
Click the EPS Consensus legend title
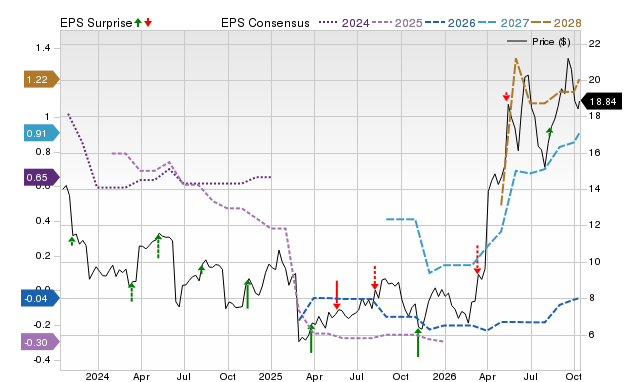(265, 23)
